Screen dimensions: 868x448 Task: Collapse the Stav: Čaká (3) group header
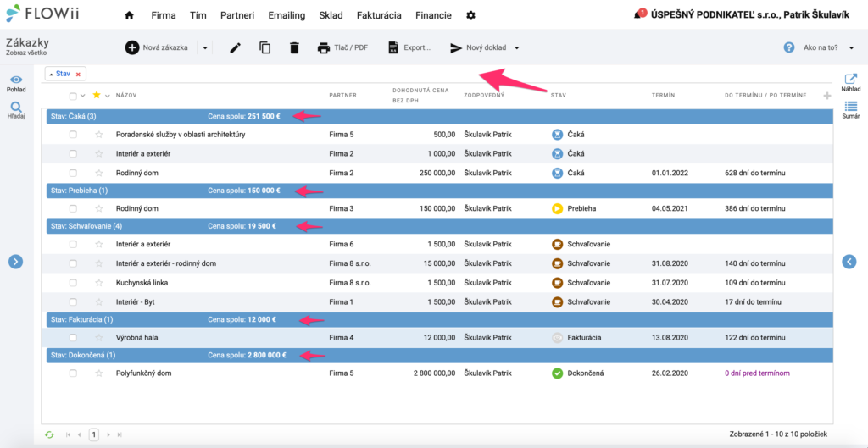[440, 116]
